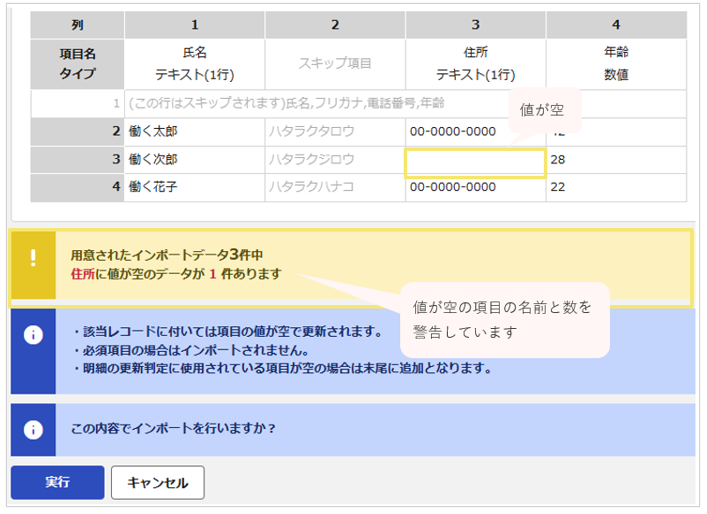707x514 pixels.
Task: Click the age value 22 cell
Action: [616, 187]
